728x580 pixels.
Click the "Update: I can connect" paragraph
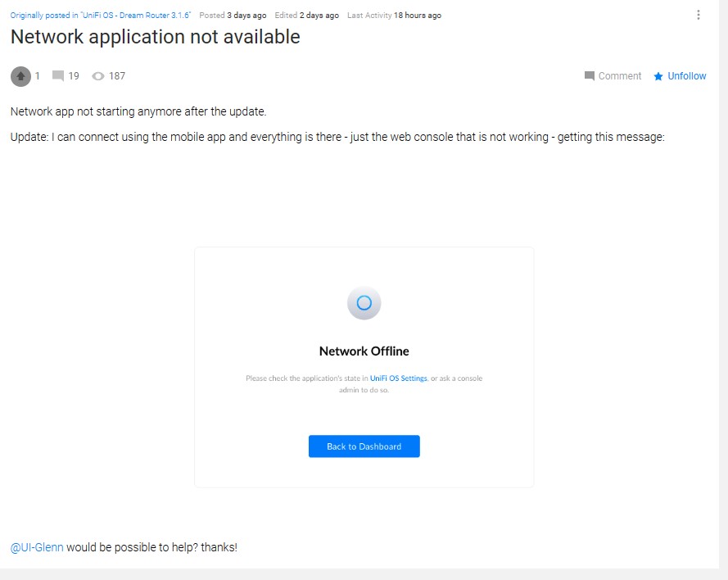pos(337,138)
